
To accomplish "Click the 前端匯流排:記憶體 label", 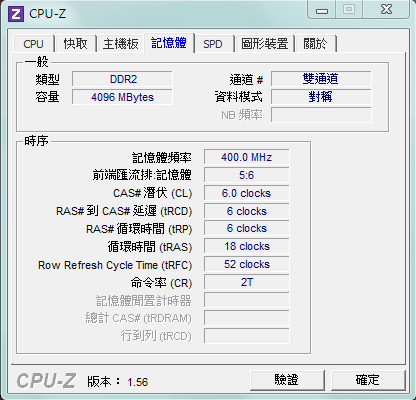I will 142,175.
